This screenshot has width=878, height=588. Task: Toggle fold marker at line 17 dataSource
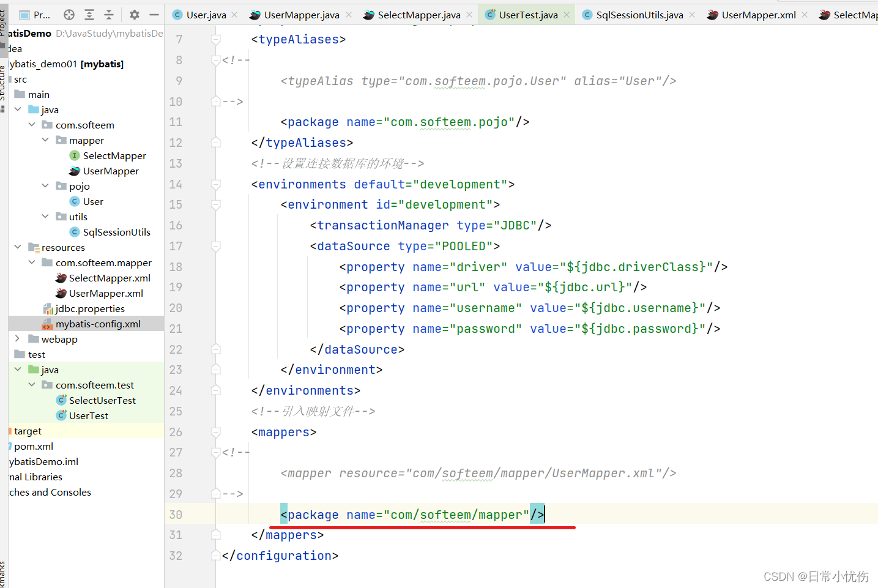pos(215,246)
